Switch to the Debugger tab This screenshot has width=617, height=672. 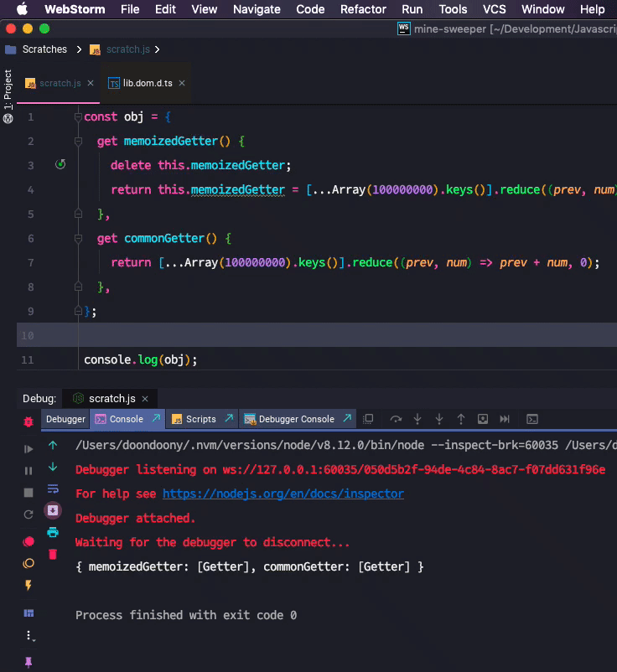(65, 419)
